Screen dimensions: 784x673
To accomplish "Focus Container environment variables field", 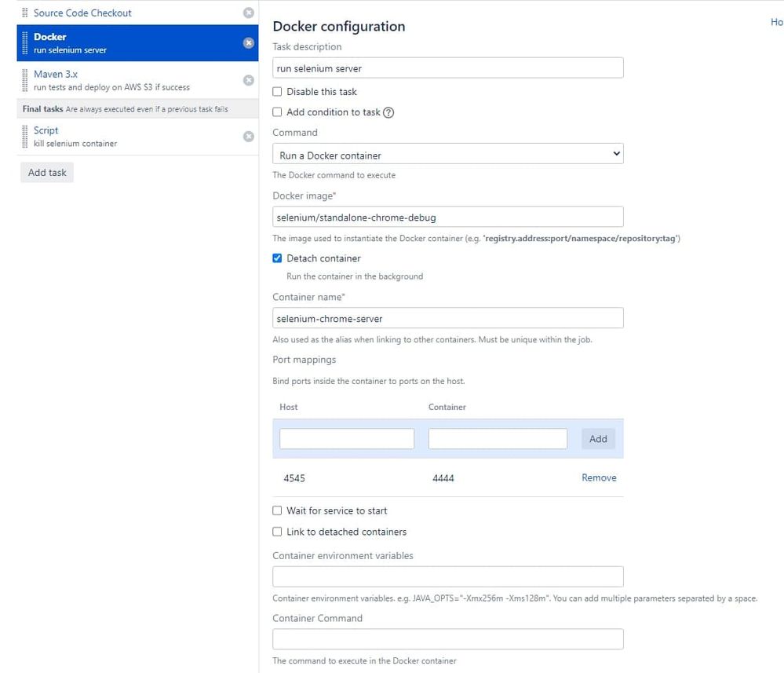I will 448,576.
